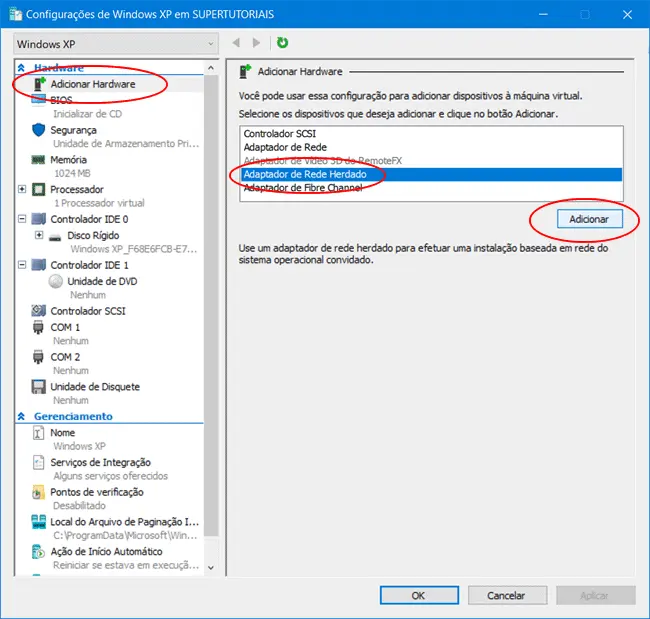The width and height of the screenshot is (650, 619).
Task: Collapse the Gerenciamento section chevron
Action: coord(21,416)
